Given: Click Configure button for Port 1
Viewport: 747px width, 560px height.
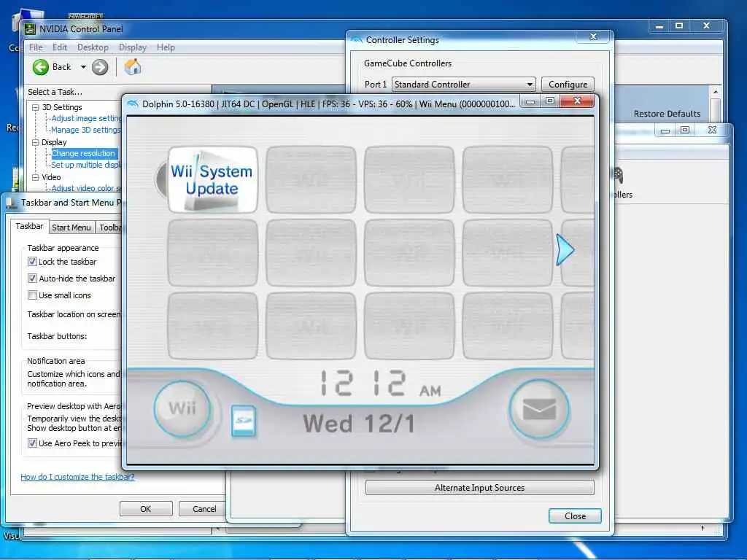Looking at the screenshot, I should (x=568, y=85).
